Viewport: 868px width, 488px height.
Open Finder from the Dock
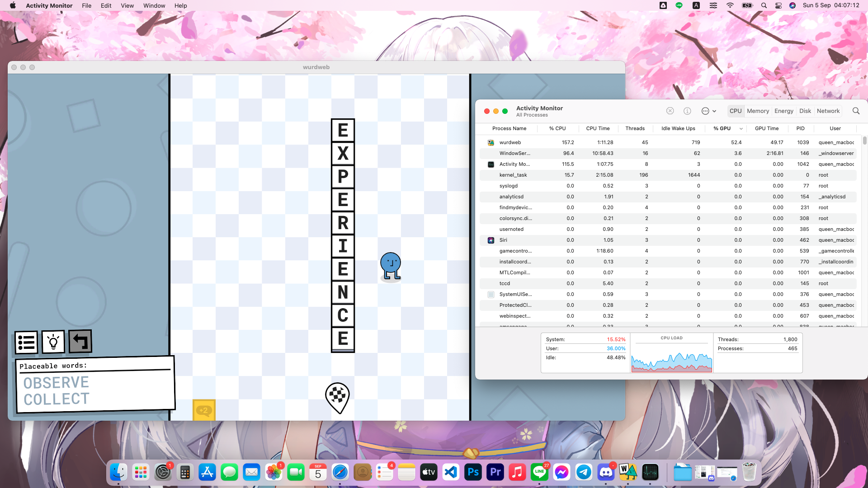118,473
